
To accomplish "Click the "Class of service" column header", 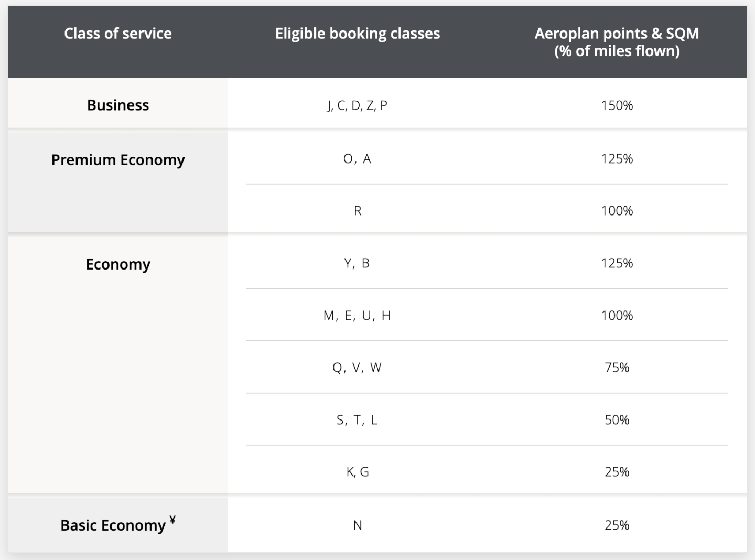I will pyautogui.click(x=118, y=34).
